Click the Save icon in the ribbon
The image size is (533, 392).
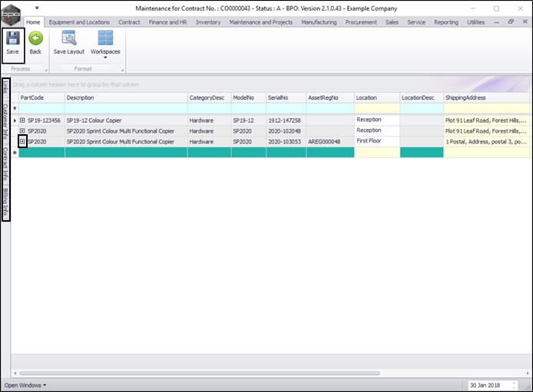point(13,38)
